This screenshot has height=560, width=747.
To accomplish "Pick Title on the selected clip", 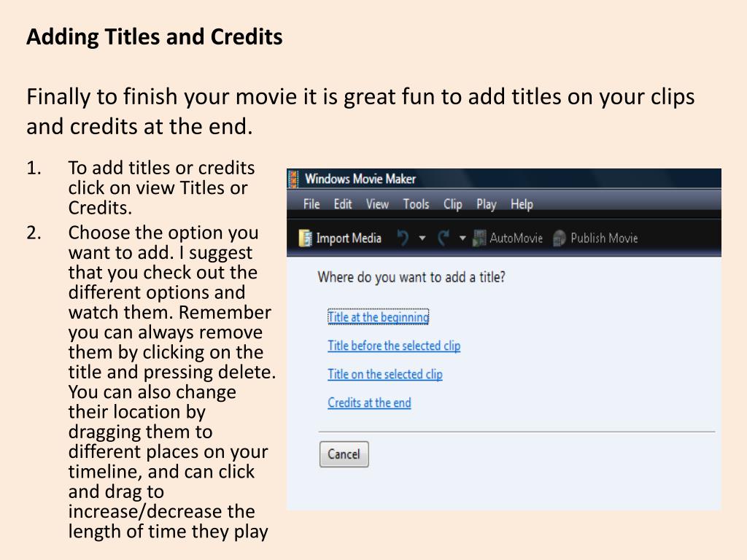I will tap(385, 374).
